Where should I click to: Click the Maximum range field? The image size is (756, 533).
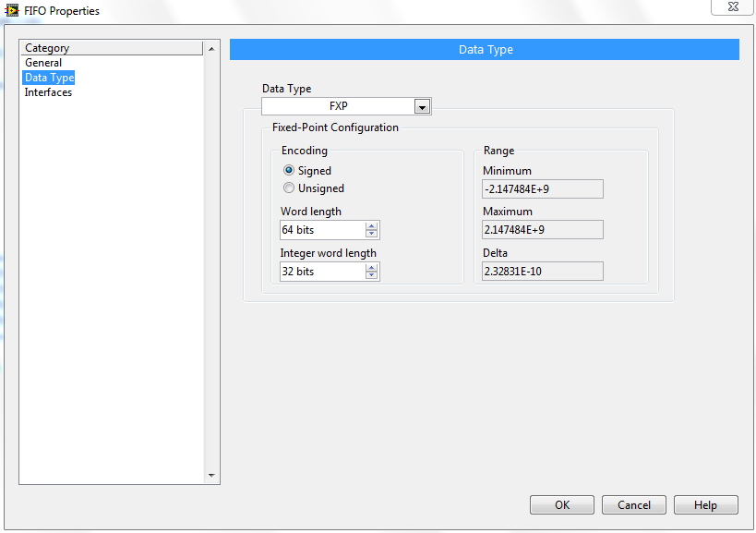coord(543,230)
